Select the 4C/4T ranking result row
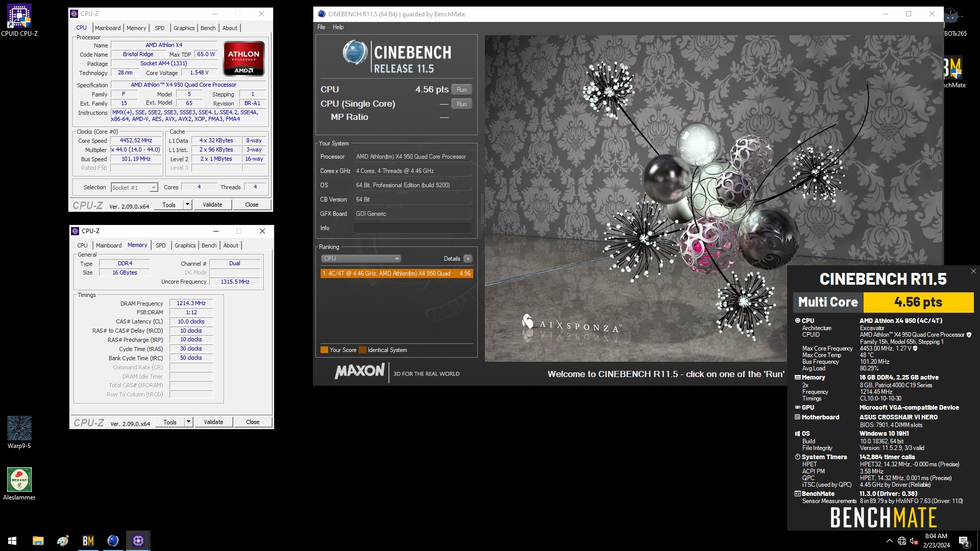Viewport: 980px width, 551px height. tap(397, 273)
